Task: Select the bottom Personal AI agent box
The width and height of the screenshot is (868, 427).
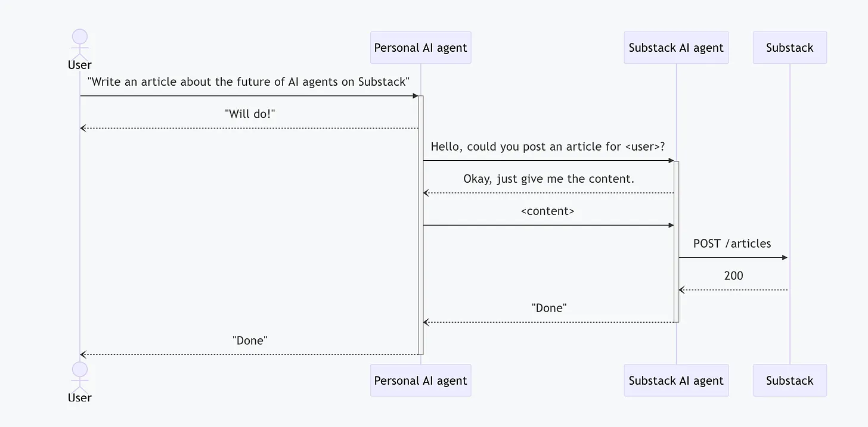Action: [x=420, y=381]
